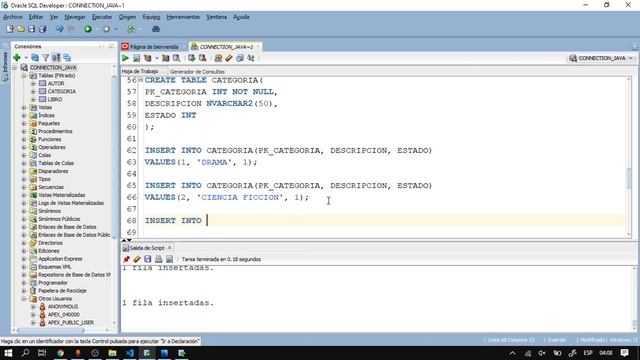This screenshot has width=640, height=360.
Task: Click the SQL History icon in worksheet toolbar
Action: [x=240, y=58]
